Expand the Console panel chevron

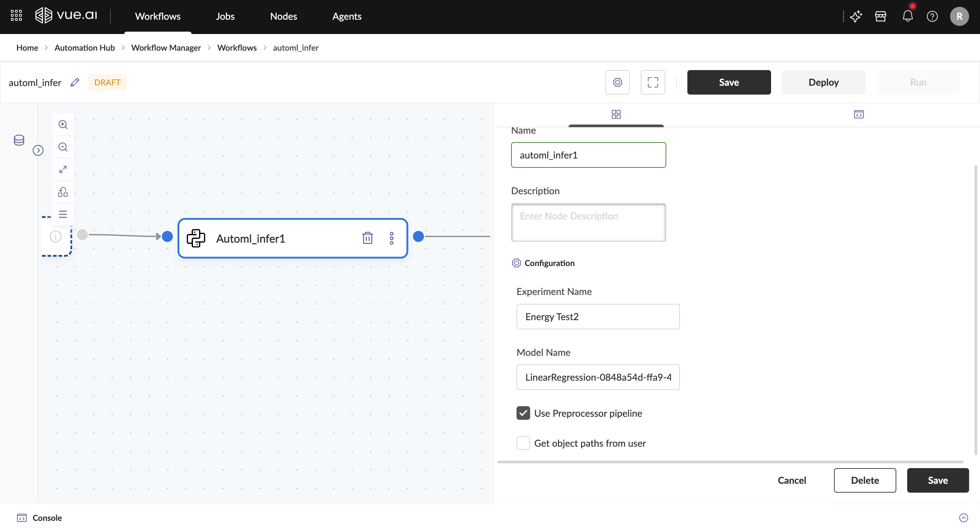point(963,518)
